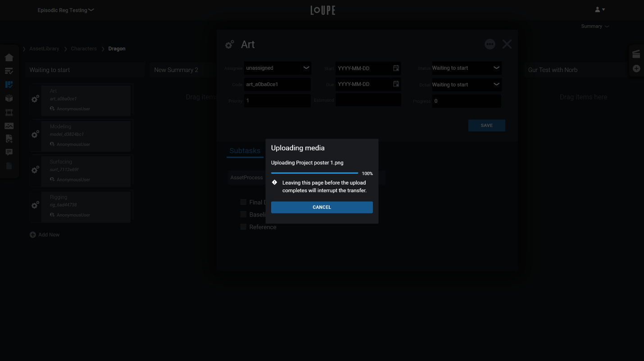Open the comments icon in left sidebar

pos(9,152)
